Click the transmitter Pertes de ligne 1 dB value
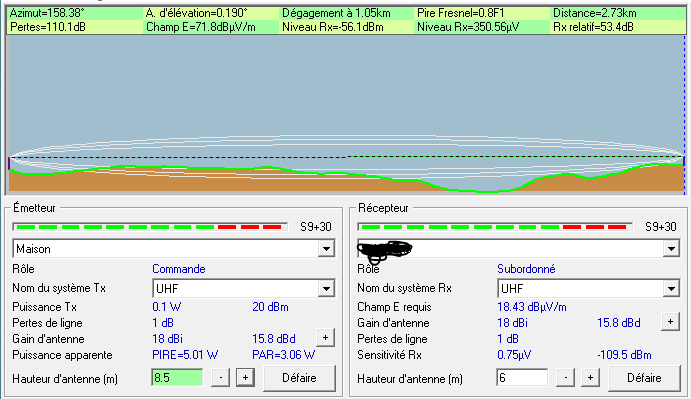This screenshot has width=691, height=399. (x=163, y=323)
